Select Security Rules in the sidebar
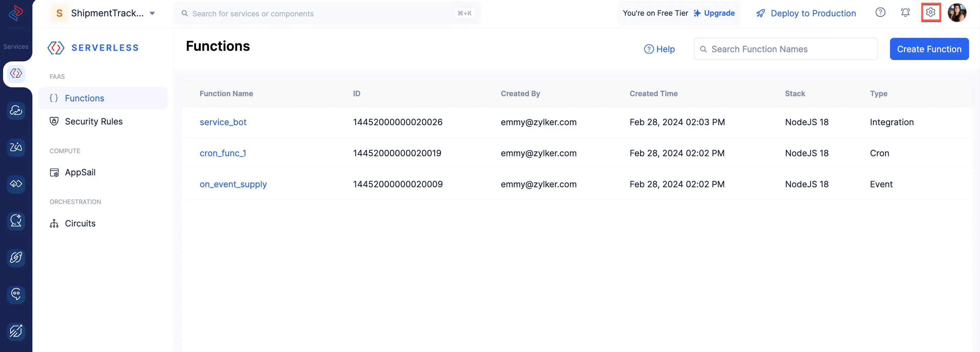The height and width of the screenshot is (352, 980). click(103, 121)
